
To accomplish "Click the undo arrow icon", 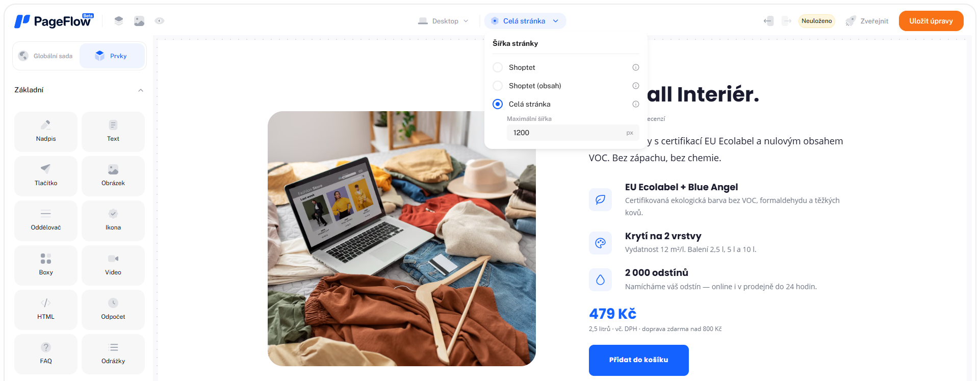I will coord(768,21).
